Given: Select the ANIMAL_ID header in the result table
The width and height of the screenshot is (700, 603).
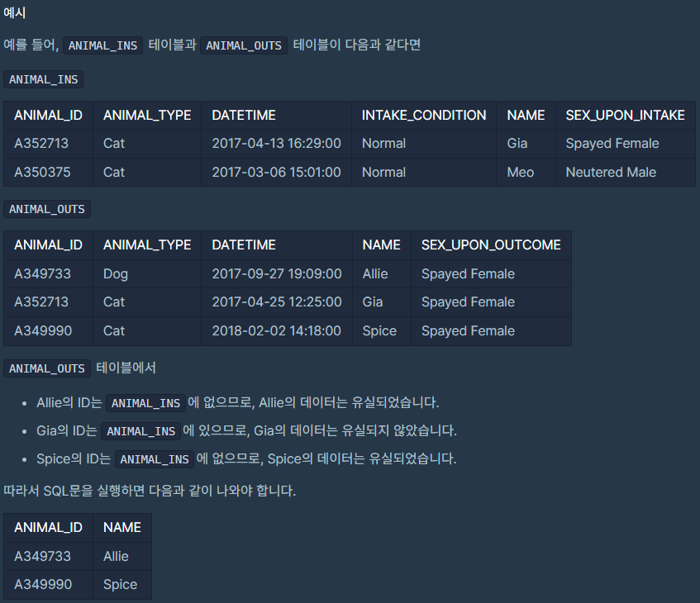Looking at the screenshot, I should coord(48,528).
